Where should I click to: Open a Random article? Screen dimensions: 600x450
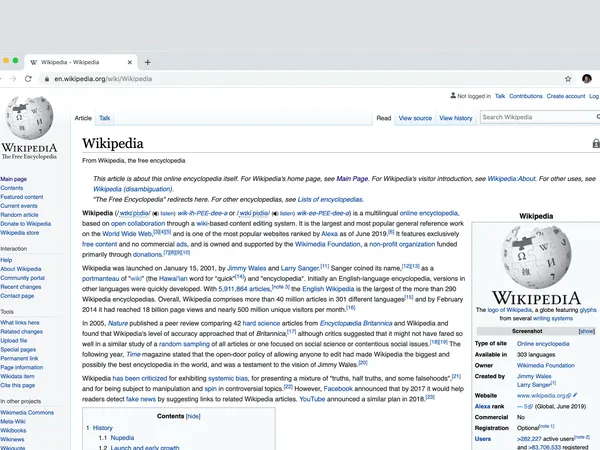click(19, 215)
